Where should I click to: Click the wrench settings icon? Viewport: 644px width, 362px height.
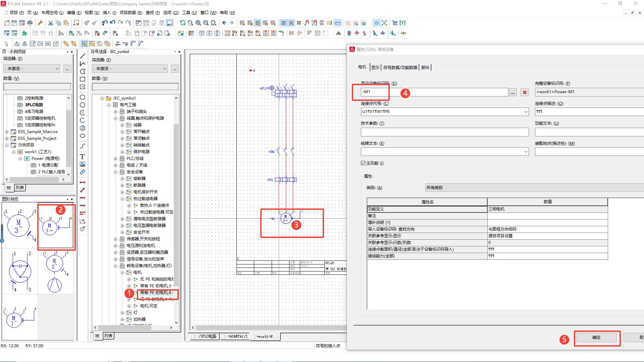(40, 23)
